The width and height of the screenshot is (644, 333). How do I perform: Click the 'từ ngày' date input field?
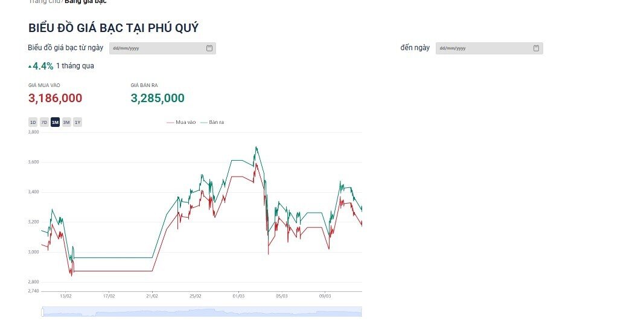point(157,48)
